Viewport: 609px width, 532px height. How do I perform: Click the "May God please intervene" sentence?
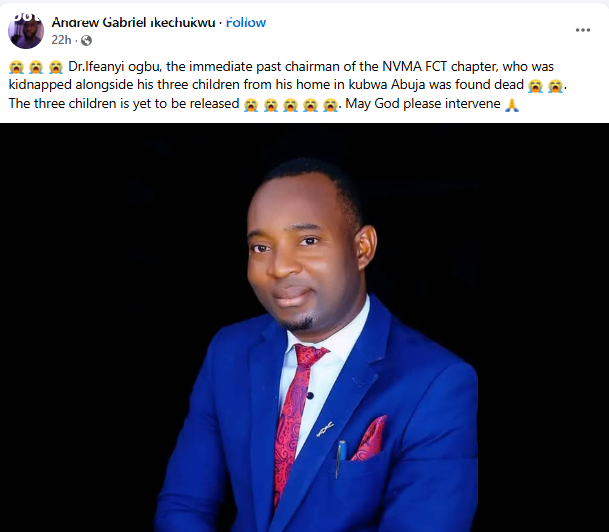coord(423,104)
